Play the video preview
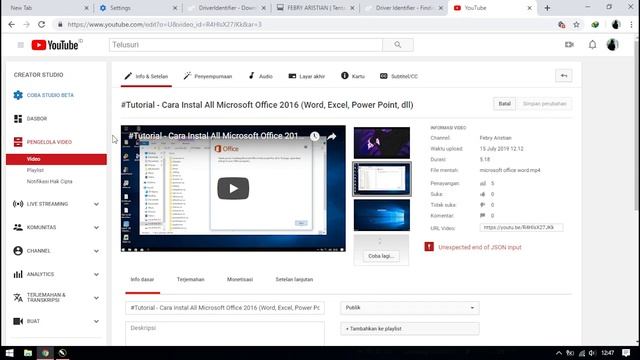640x360 pixels. coord(233,188)
